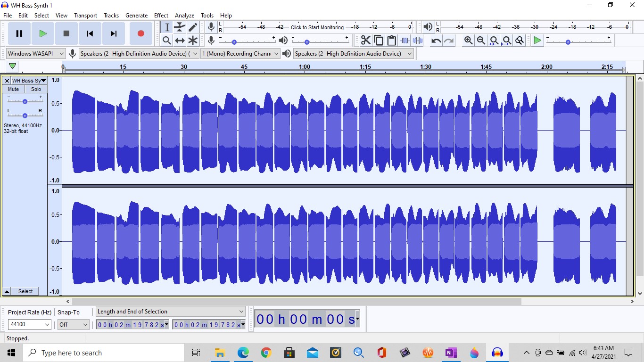The width and height of the screenshot is (644, 362).
Task: Activate the Multi-Tool asterisk icon
Action: click(x=193, y=41)
